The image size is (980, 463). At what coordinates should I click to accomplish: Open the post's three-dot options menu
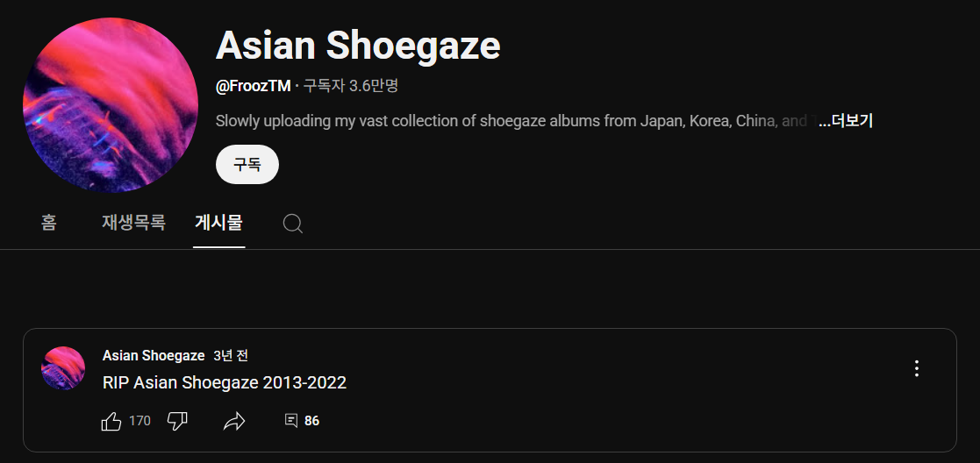916,368
